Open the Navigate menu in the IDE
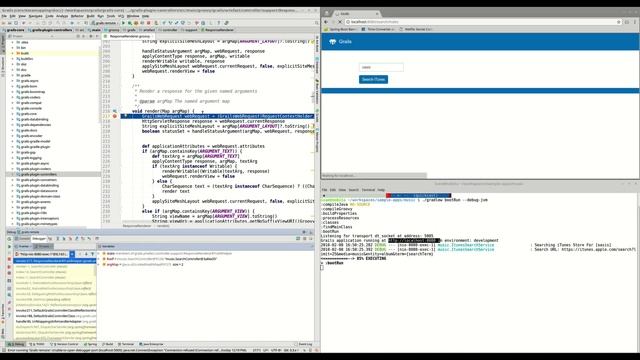 (x=35, y=16)
